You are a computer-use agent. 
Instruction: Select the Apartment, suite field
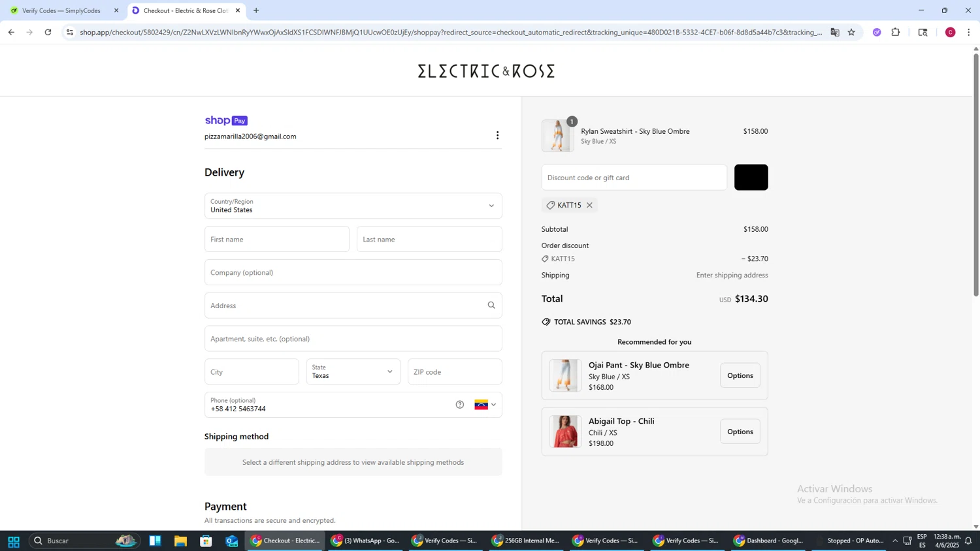click(353, 339)
